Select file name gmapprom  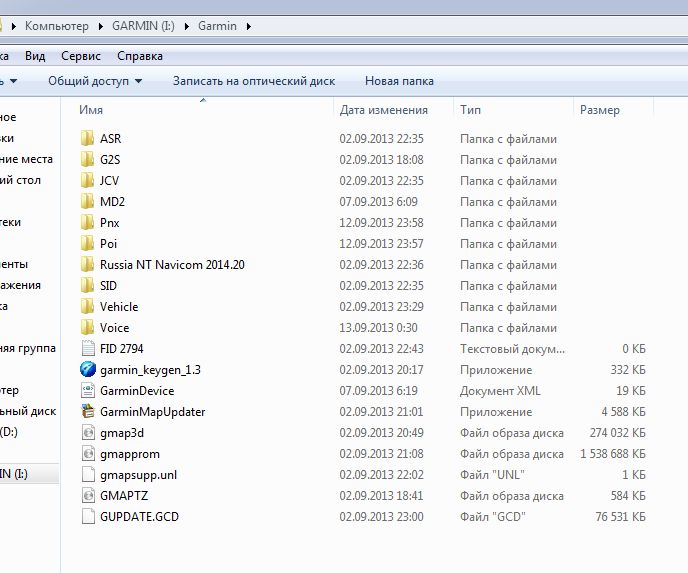click(x=129, y=454)
